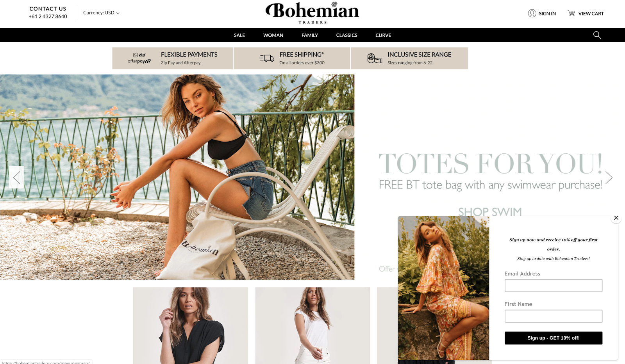This screenshot has height=364, width=625.
Task: Open the SALE menu item
Action: (x=239, y=35)
